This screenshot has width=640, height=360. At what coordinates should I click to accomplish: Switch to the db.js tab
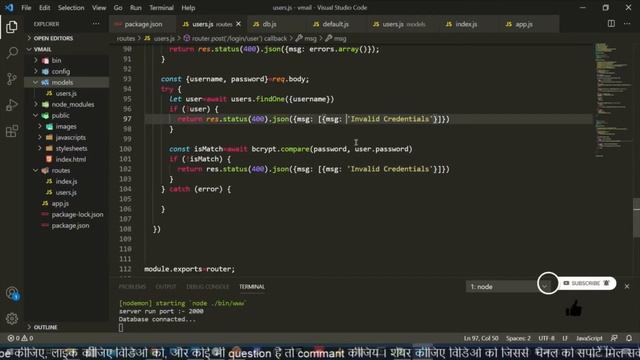[x=269, y=24]
